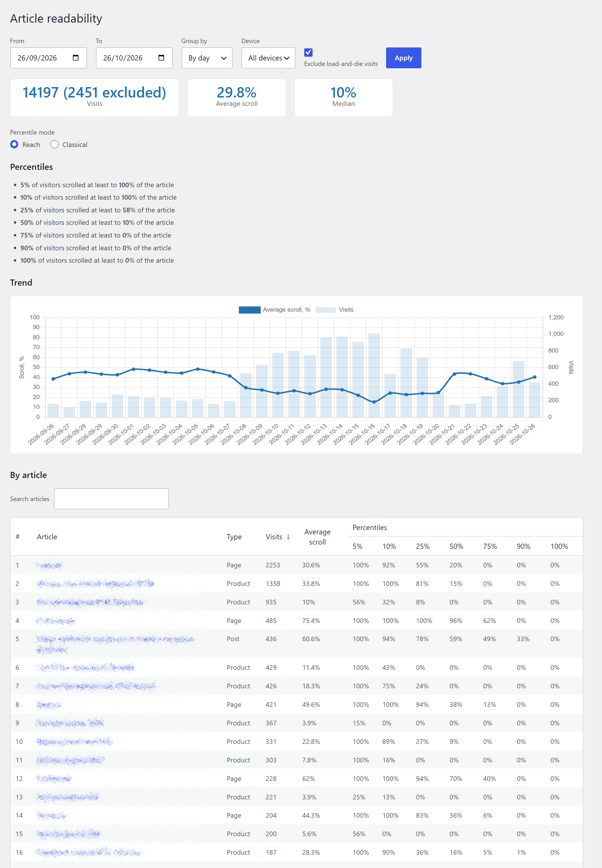Click into the Search articles field
The width and height of the screenshot is (602, 868).
(x=111, y=499)
